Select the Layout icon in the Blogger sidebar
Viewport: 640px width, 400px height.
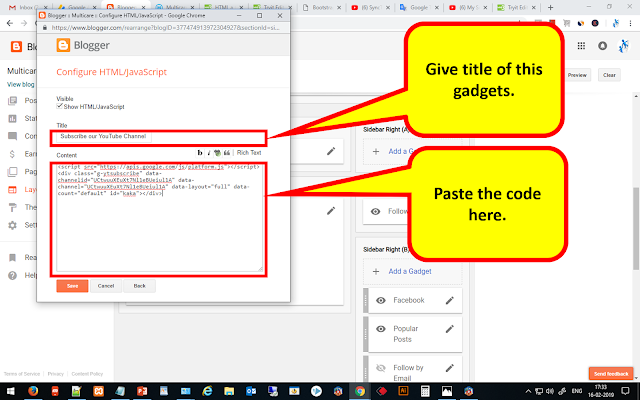coord(13,189)
